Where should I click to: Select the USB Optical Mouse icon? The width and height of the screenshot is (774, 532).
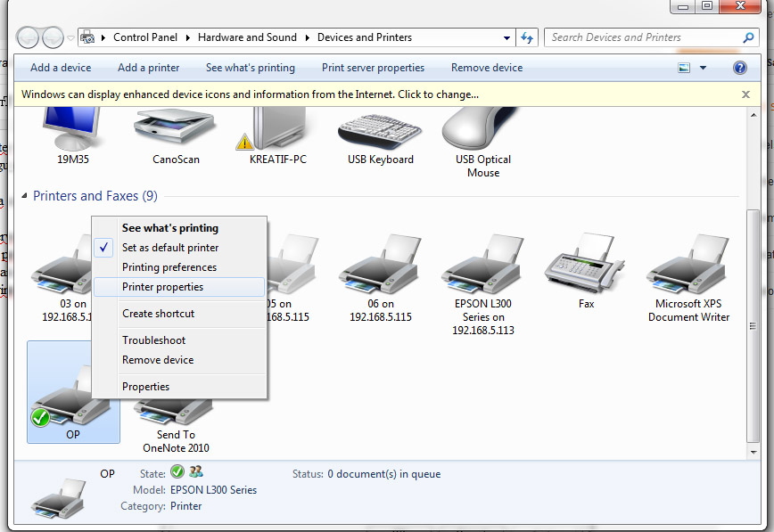tap(482, 134)
